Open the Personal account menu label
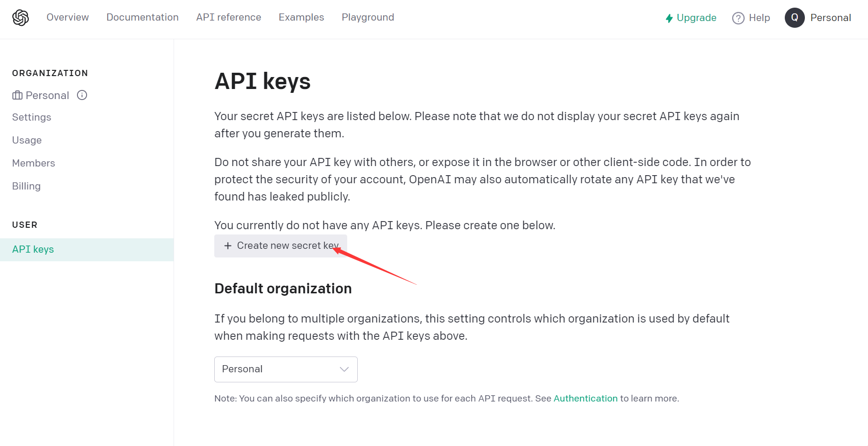Screen dimensions: 868x446 pyautogui.click(x=831, y=18)
